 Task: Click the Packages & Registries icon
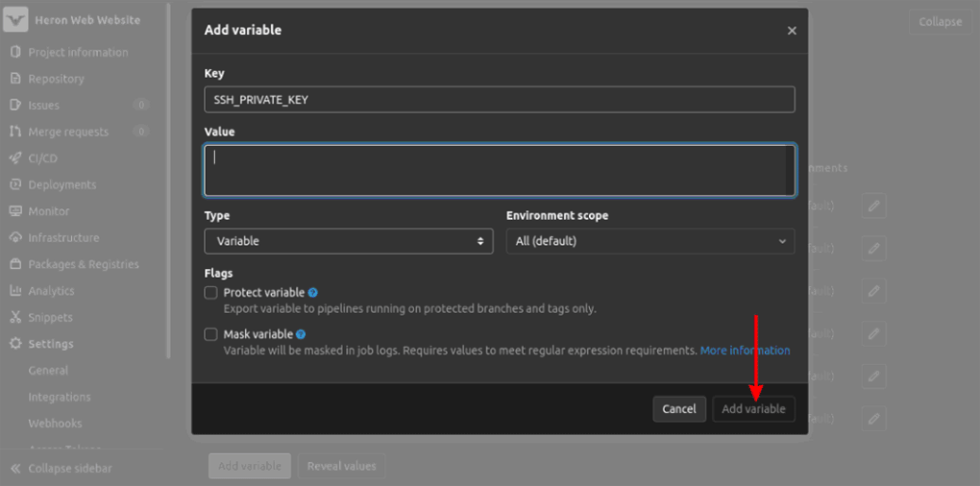15,264
